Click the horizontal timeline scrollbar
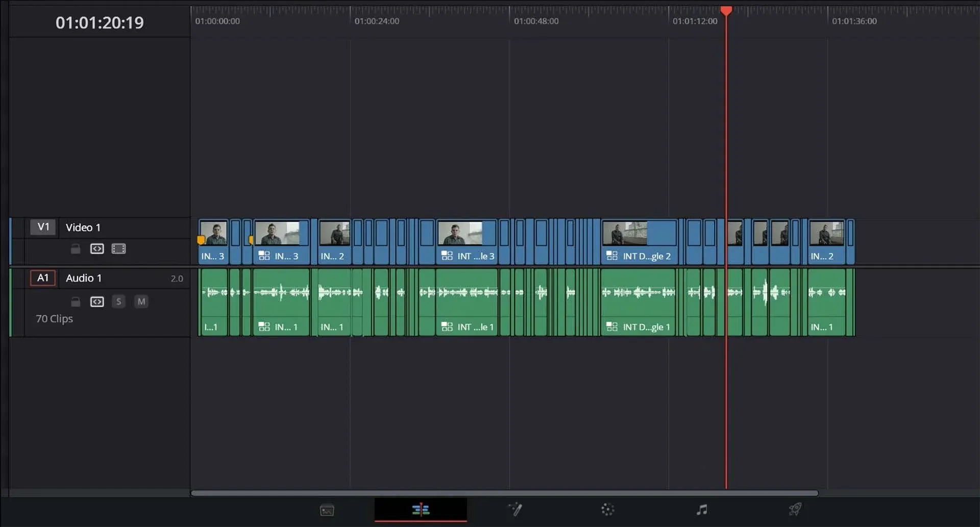This screenshot has width=980, height=527. (504, 493)
